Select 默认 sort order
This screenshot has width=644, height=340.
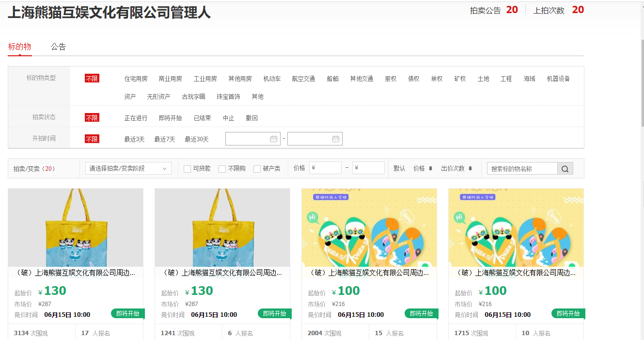tap(399, 168)
